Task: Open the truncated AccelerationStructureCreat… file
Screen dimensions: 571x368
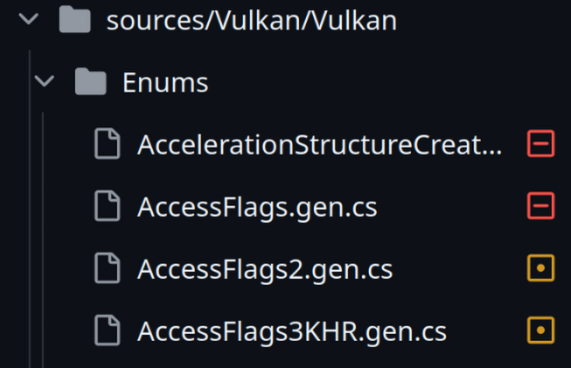Action: coord(320,145)
